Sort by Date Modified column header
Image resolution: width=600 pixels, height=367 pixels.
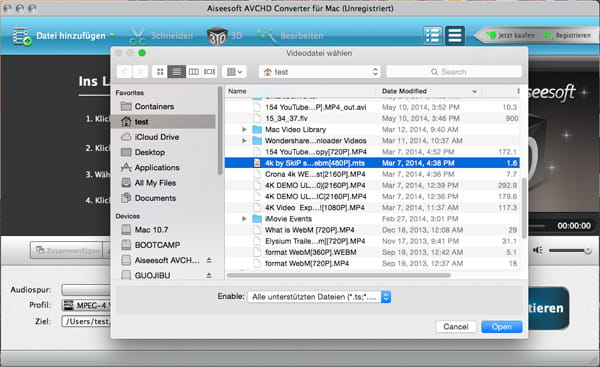[x=429, y=91]
